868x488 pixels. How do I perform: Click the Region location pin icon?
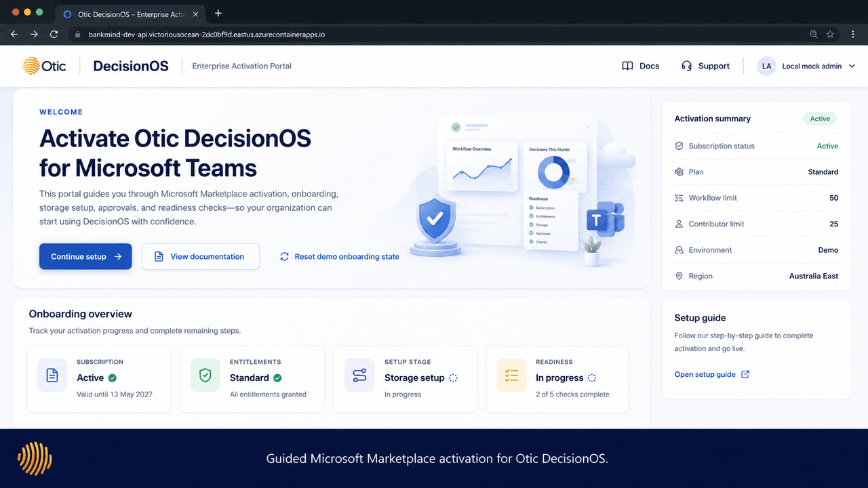679,276
